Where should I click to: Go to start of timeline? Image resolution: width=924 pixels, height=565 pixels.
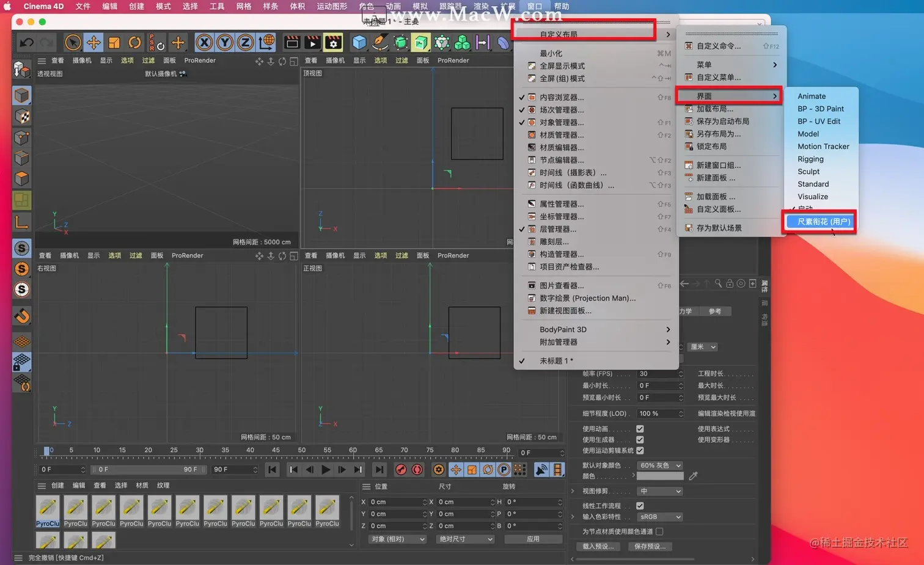(x=273, y=469)
